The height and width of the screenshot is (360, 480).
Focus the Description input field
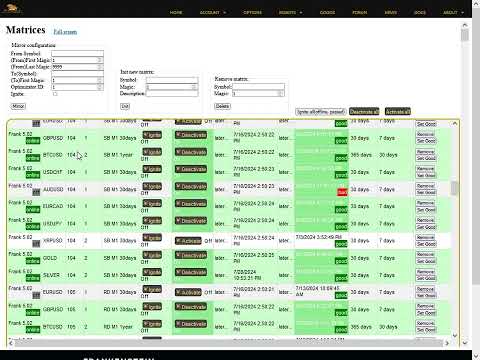[172, 94]
